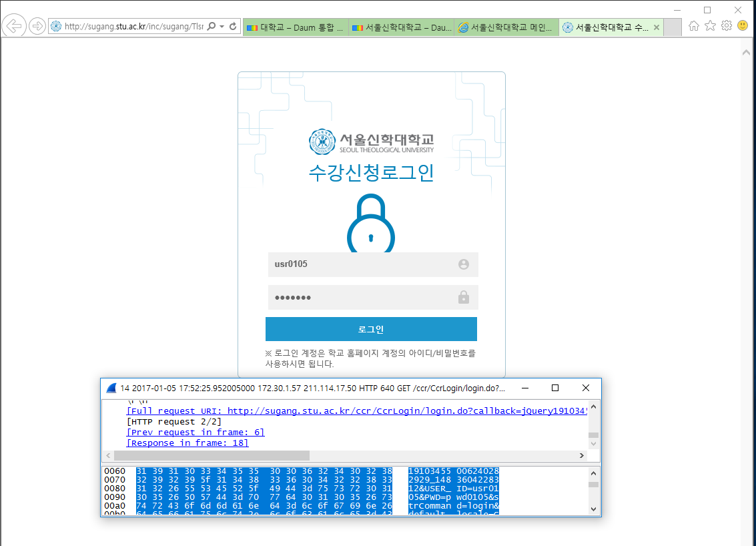Switch to the 대학교 – Daum 통합 tab
This screenshot has height=546, width=756.
tap(296, 27)
